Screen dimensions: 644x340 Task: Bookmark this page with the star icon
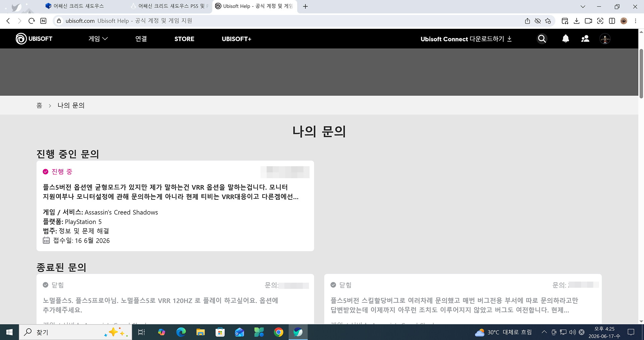point(548,21)
